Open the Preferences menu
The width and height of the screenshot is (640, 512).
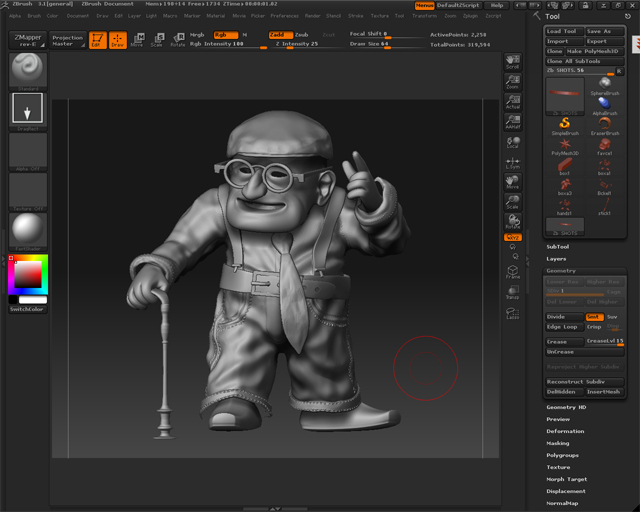[x=284, y=16]
